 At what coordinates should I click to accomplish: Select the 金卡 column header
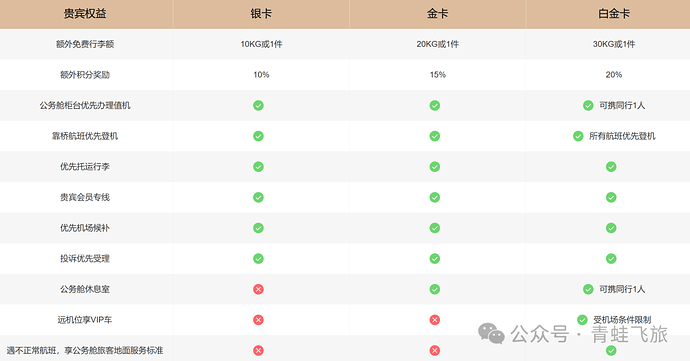(x=437, y=14)
